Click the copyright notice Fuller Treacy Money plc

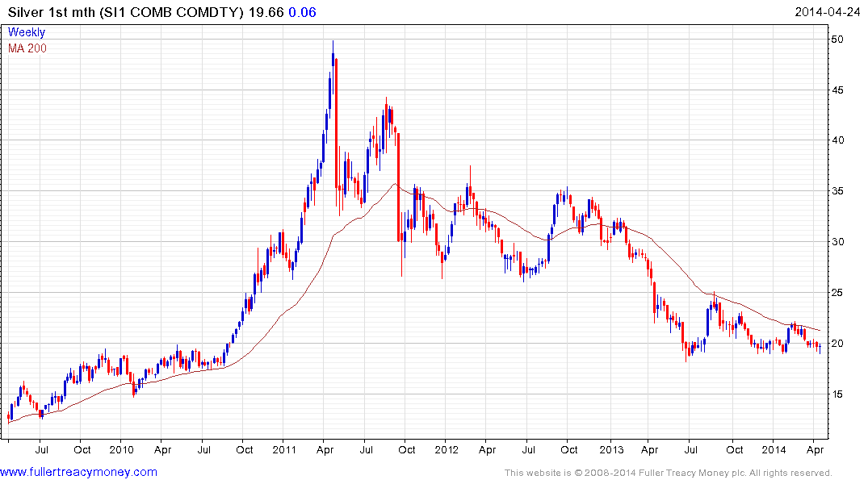coord(669,473)
